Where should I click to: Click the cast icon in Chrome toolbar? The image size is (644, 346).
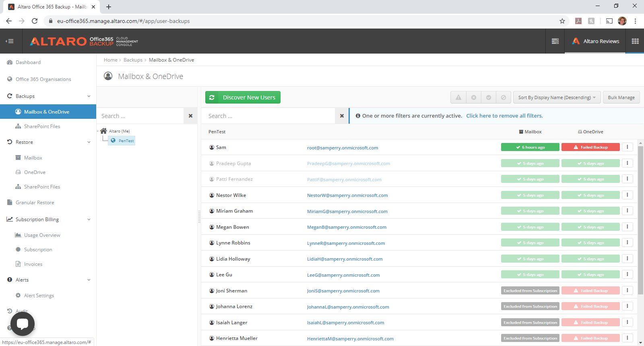[x=609, y=21]
